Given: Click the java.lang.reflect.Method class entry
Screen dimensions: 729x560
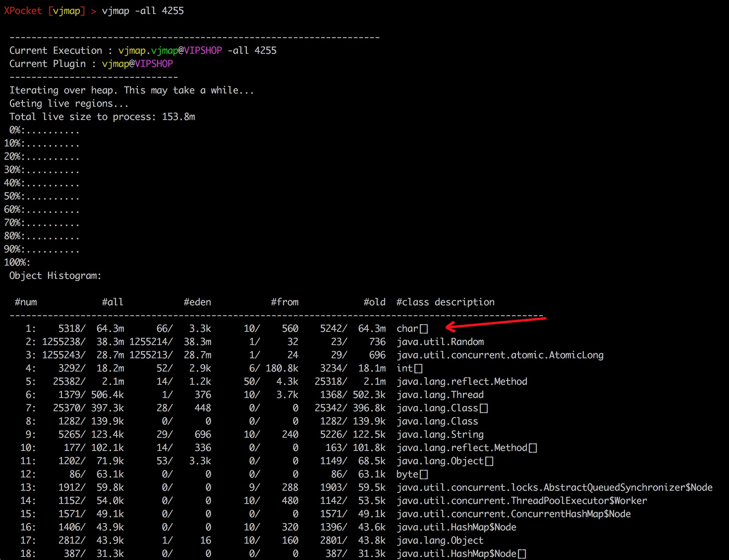Looking at the screenshot, I should 462,382.
